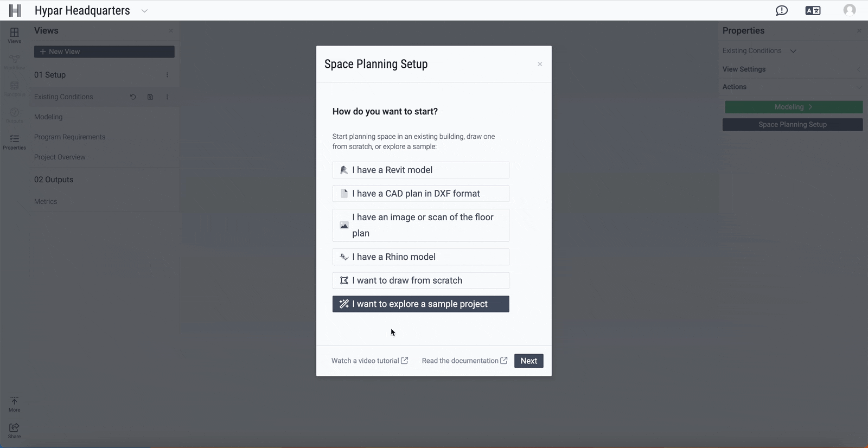Screen dimensions: 868x448
Task: Choose "I have a CAD plan in DXF format"
Action: 420,194
